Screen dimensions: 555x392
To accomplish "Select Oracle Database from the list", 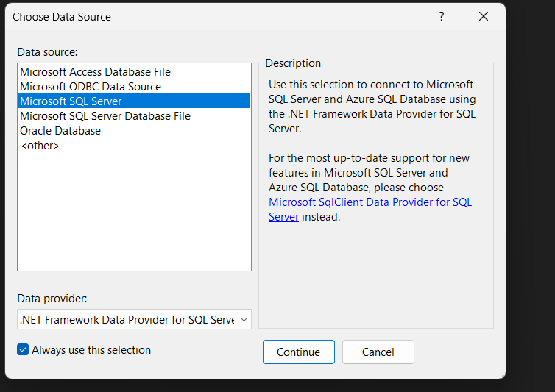I will pos(60,131).
